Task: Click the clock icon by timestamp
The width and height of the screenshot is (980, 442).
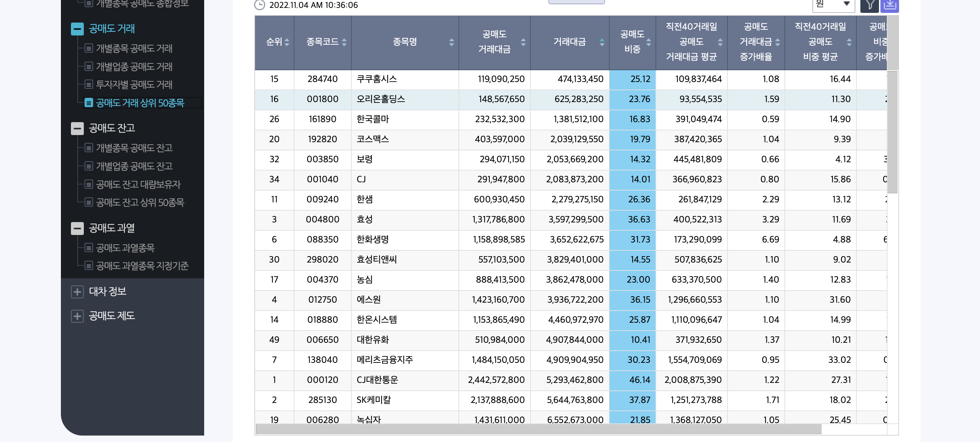Action: click(259, 5)
